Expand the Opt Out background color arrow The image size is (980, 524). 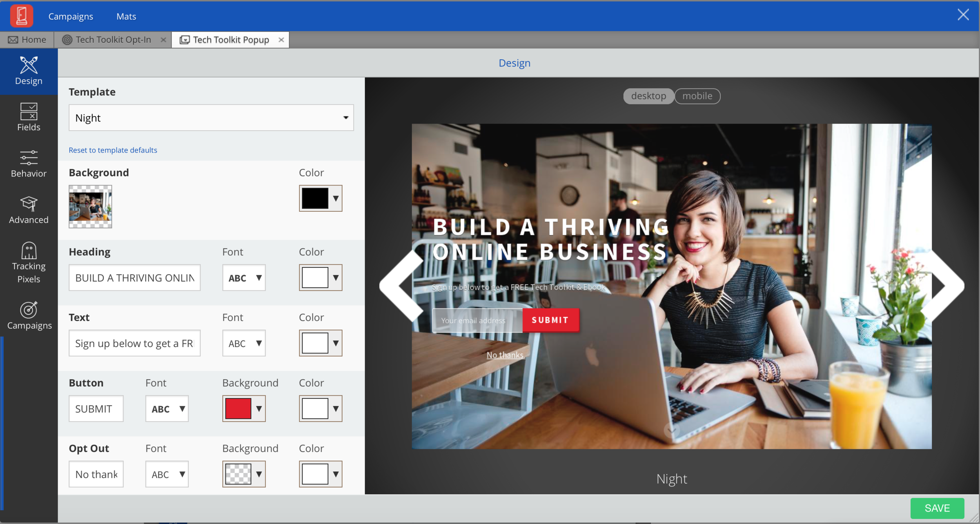(x=259, y=474)
